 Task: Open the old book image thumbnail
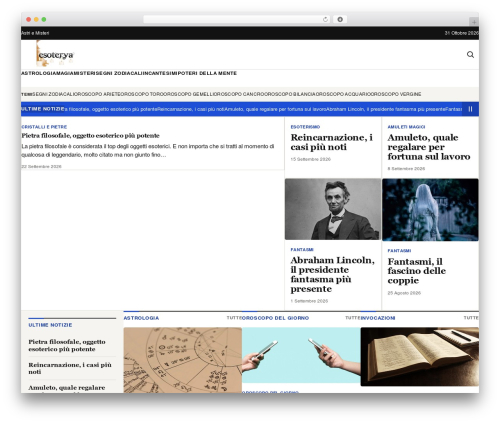420,357
